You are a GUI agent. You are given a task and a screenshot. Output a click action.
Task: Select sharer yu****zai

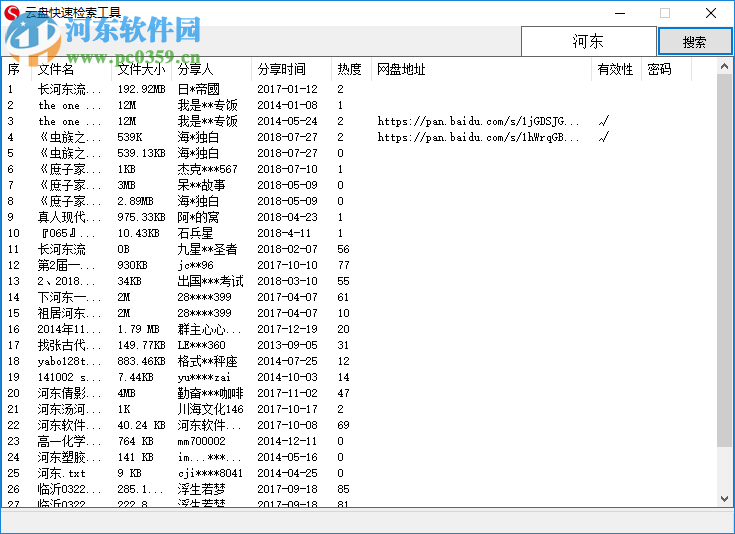pos(204,377)
